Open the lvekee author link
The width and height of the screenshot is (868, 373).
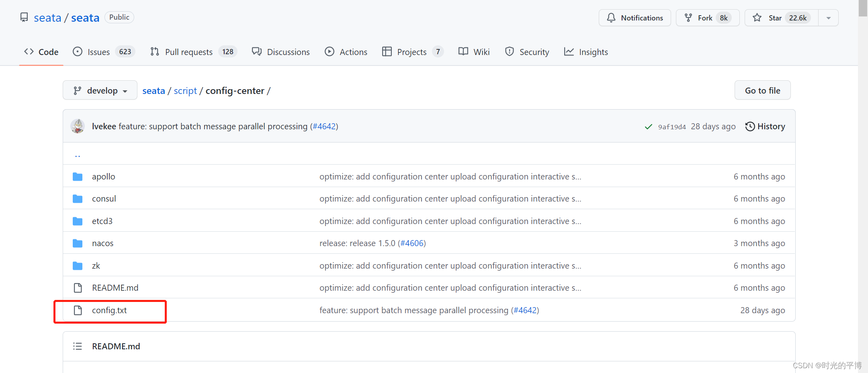(104, 126)
